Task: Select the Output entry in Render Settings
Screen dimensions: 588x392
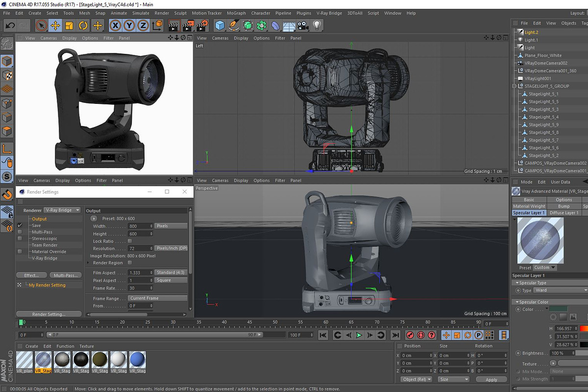Action: click(x=39, y=219)
